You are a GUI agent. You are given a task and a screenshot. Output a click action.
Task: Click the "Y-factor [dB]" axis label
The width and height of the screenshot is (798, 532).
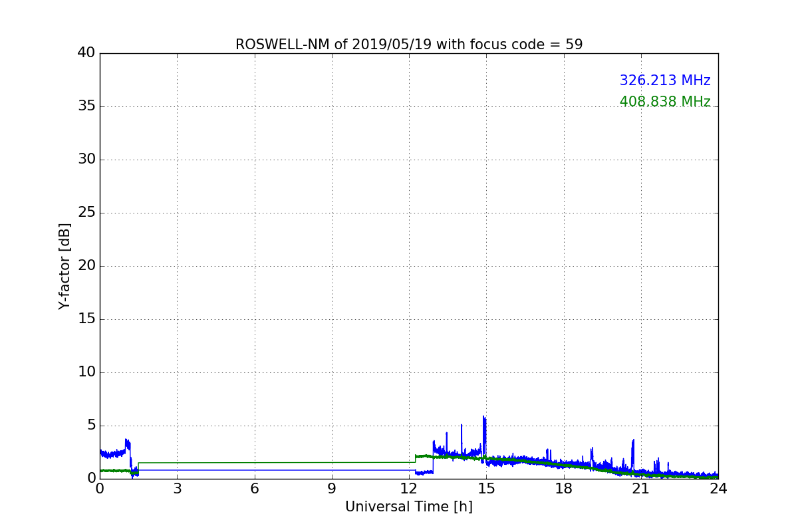[x=65, y=266]
